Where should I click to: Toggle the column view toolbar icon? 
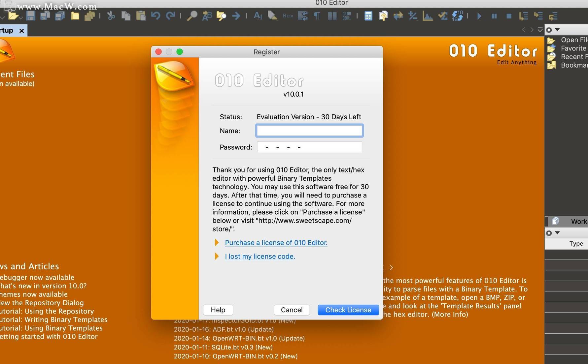332,15
